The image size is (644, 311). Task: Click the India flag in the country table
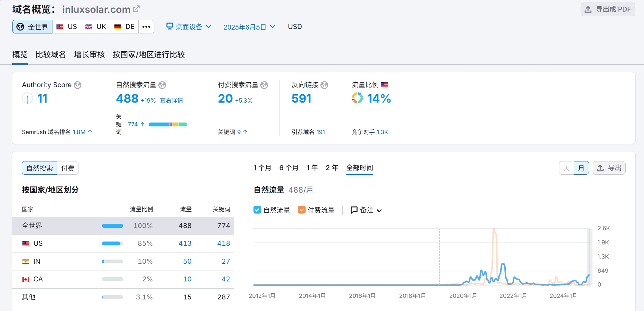click(x=26, y=261)
